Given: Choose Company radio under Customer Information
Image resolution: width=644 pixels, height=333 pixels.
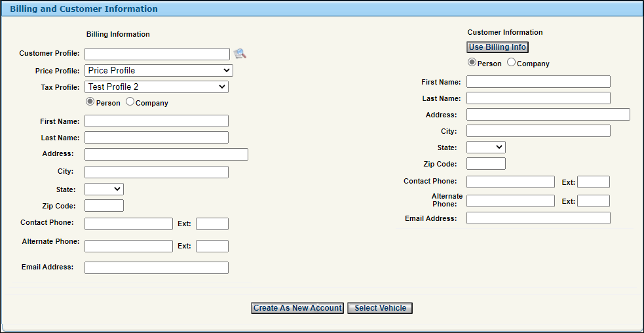Looking at the screenshot, I should pyautogui.click(x=512, y=62).
